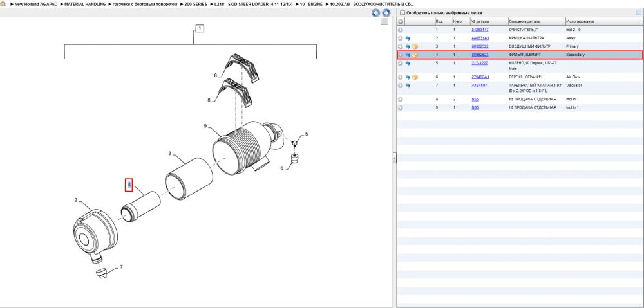Viewport: 644px width, 308px height.
Task: Select 'Incl 2 - 9' usage cell
Action: tap(573, 30)
